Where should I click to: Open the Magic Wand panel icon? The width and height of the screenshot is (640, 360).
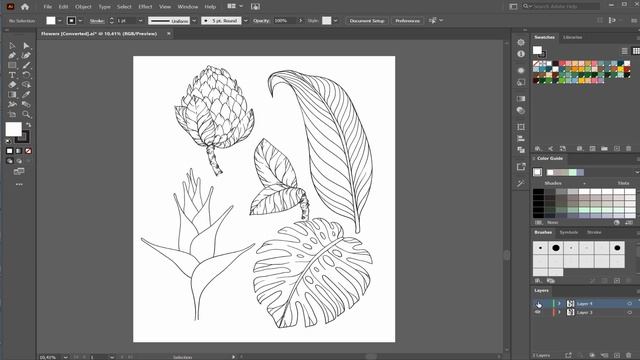521,184
